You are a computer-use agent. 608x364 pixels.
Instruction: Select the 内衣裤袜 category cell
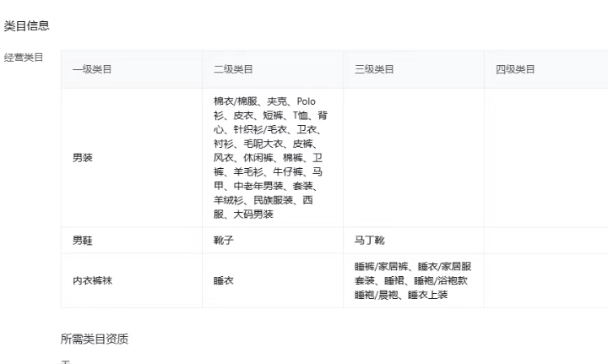(x=92, y=280)
